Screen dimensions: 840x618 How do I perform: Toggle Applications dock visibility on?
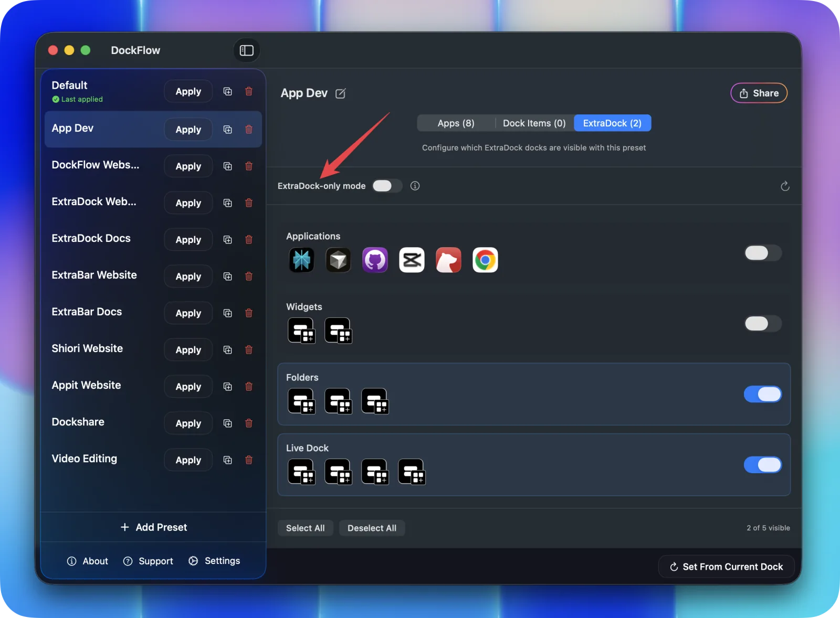pos(763,253)
